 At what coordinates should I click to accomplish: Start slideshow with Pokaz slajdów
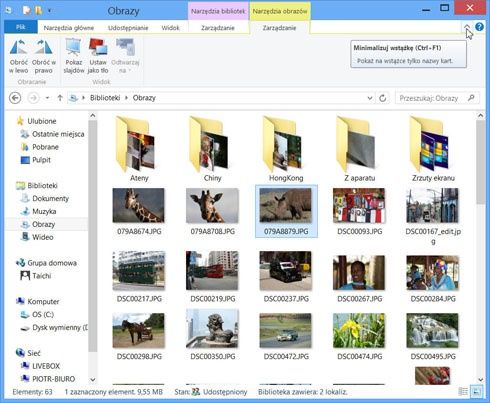pyautogui.click(x=74, y=56)
